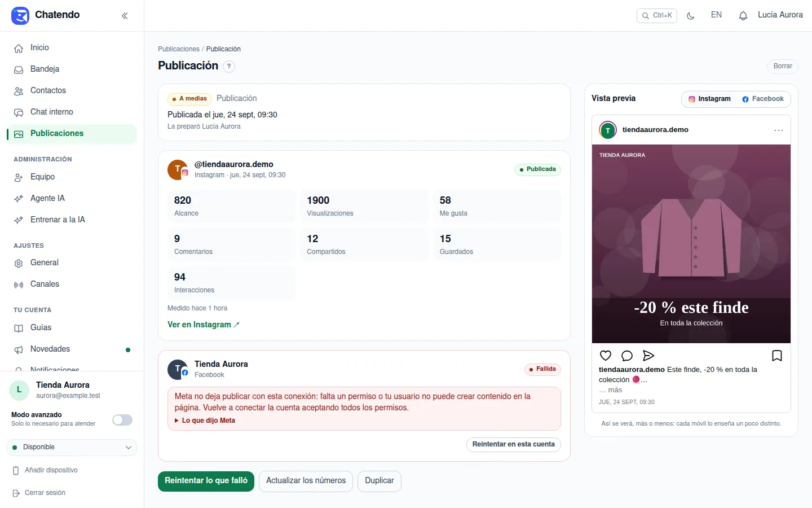The width and height of the screenshot is (812, 508).
Task: Click the heart like icon in preview
Action: [x=606, y=356]
